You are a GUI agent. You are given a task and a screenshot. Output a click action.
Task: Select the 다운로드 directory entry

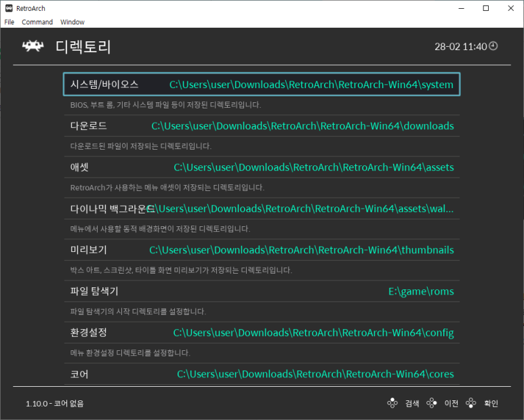(x=262, y=126)
